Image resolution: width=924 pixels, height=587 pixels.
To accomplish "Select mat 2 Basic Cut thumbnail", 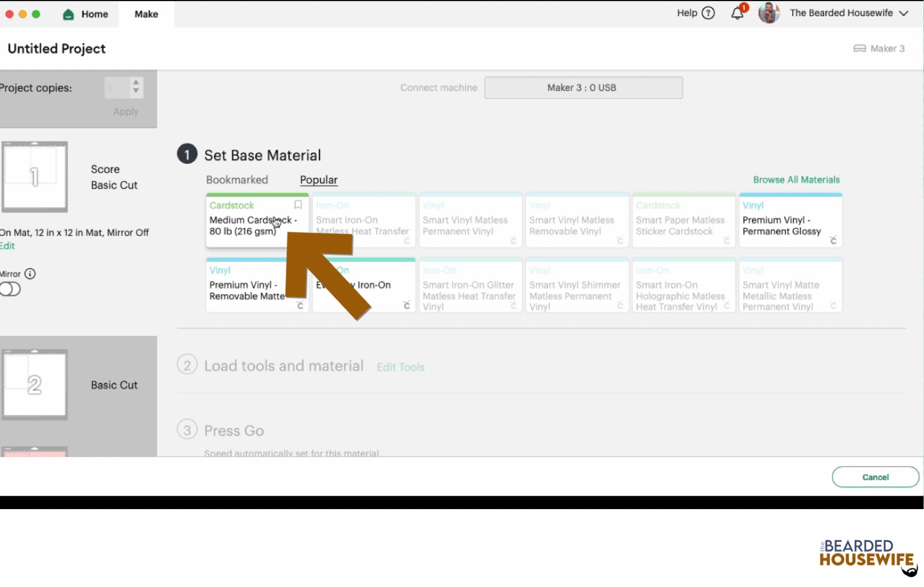I will (35, 384).
